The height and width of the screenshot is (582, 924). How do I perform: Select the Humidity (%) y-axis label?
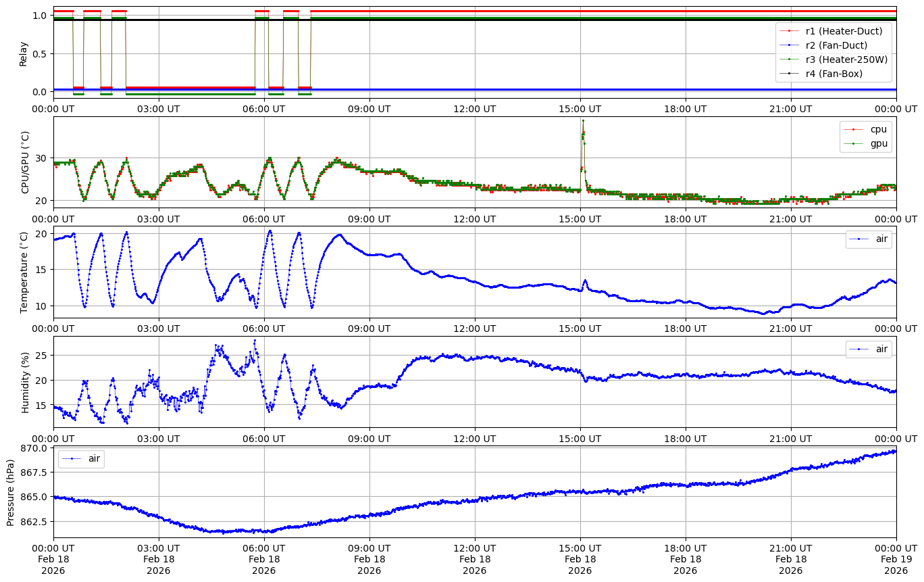click(x=26, y=382)
